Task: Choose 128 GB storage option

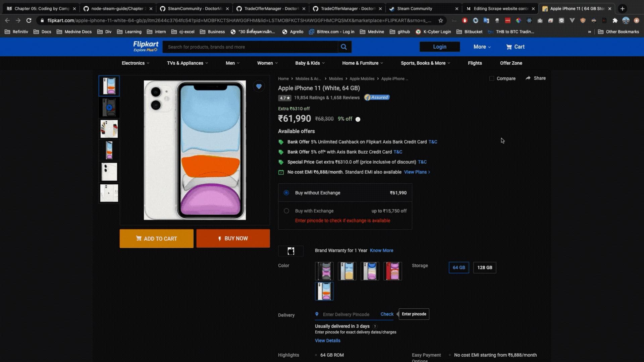Action: coord(485,267)
